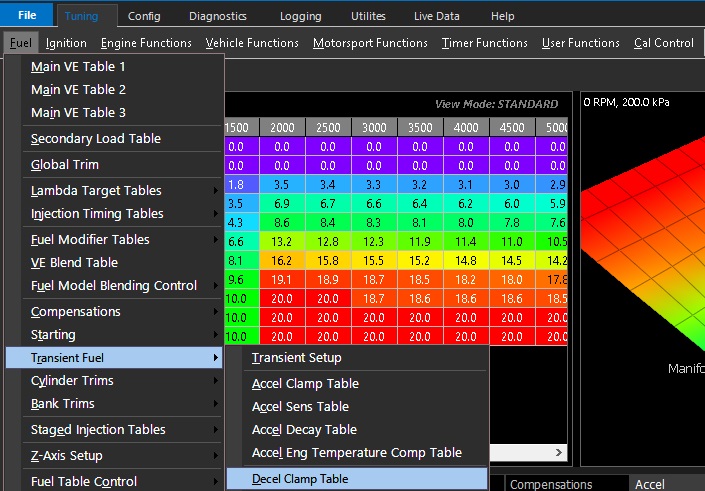Expand Fuel Table Control submenu

(114, 481)
